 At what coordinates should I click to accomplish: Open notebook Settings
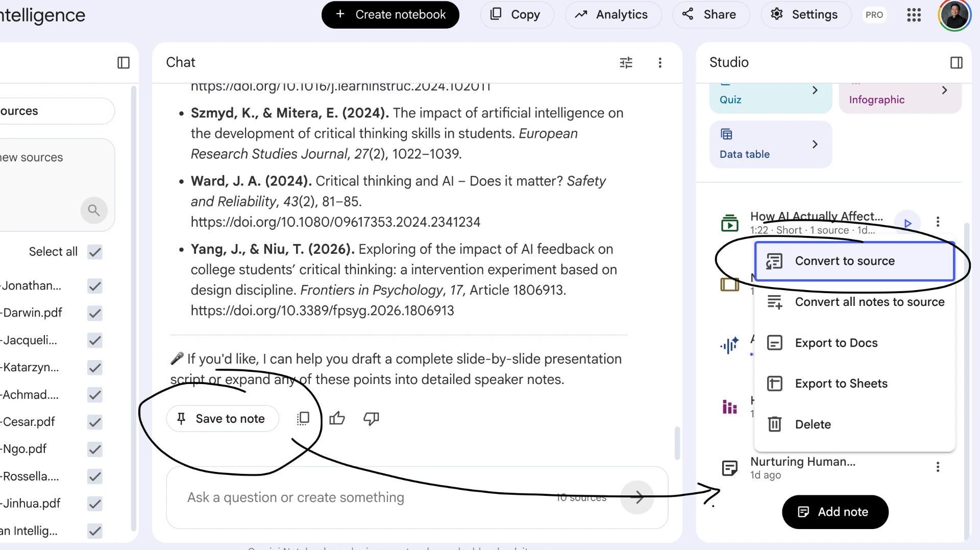tap(806, 15)
